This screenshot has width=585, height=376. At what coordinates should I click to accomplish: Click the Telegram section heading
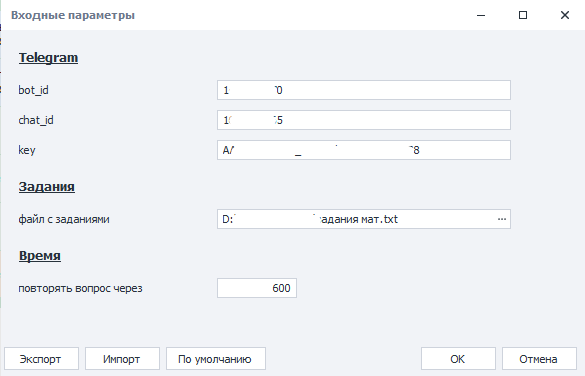49,58
